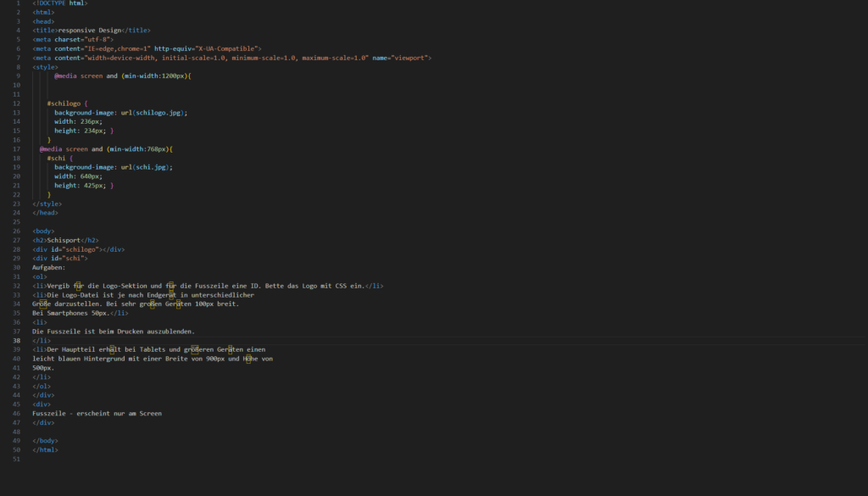Click the div with id="schilogo"
The height and width of the screenshot is (496, 868).
(x=78, y=249)
